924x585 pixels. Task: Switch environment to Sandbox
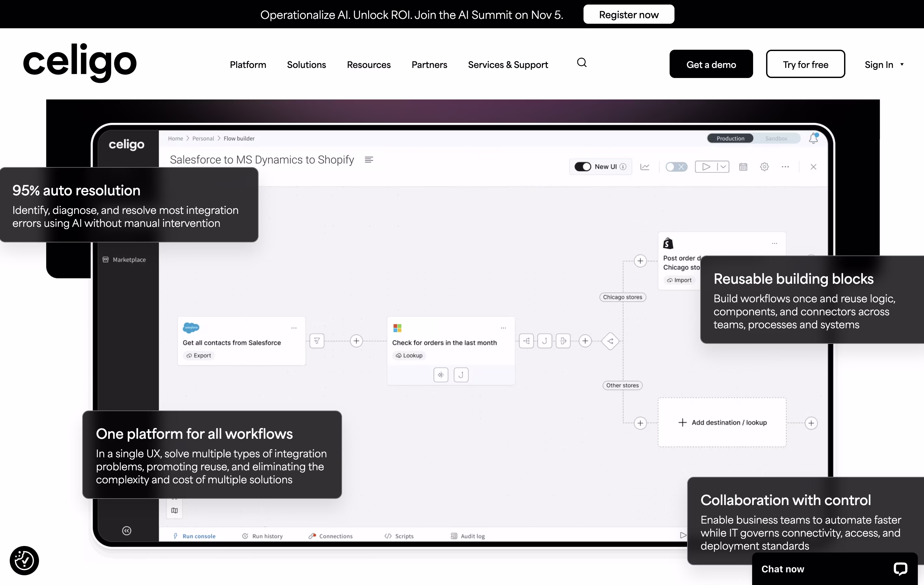[x=776, y=138]
